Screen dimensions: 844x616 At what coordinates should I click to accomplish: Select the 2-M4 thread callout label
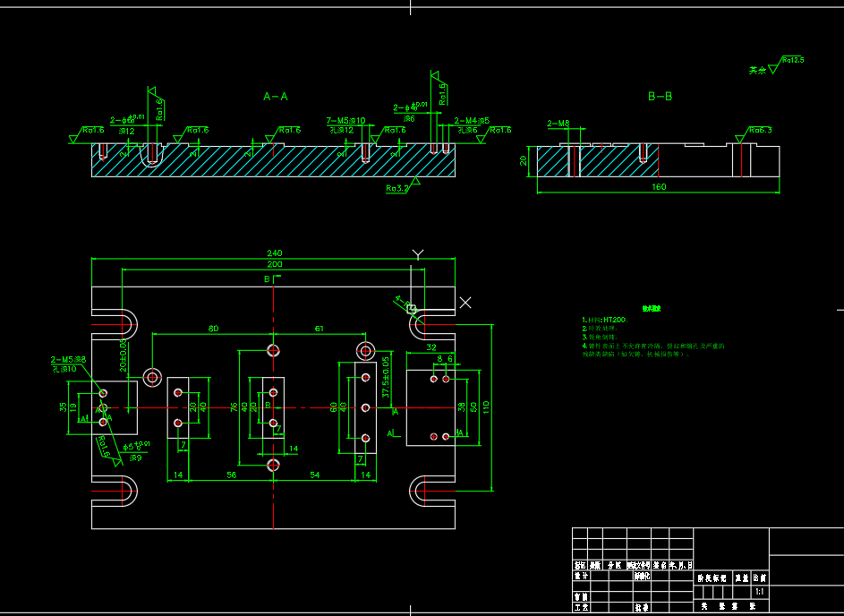(471, 120)
